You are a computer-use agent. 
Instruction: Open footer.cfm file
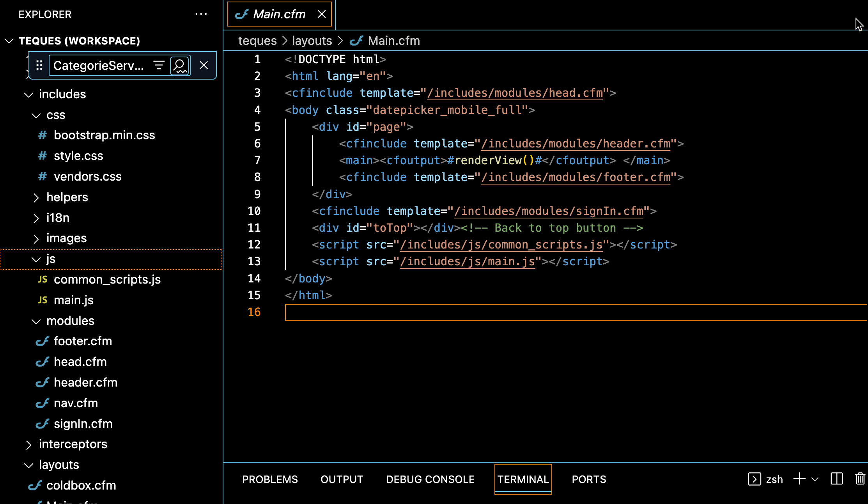coord(83,341)
